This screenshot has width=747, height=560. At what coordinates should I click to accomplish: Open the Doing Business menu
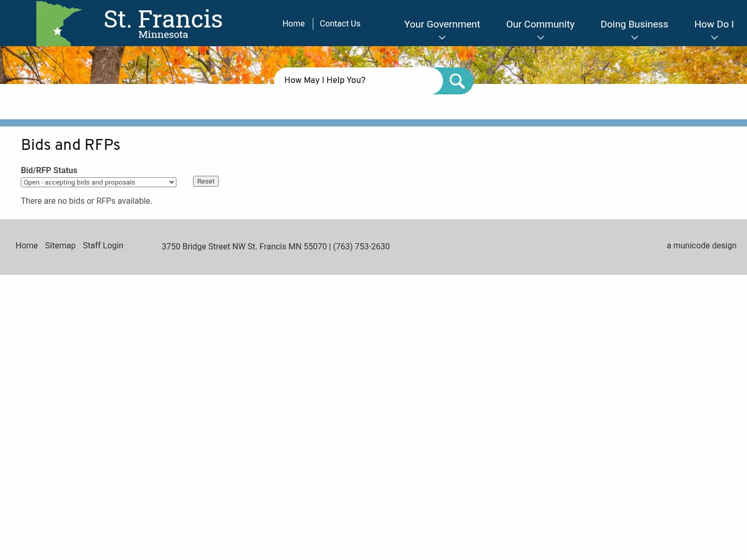click(x=634, y=24)
